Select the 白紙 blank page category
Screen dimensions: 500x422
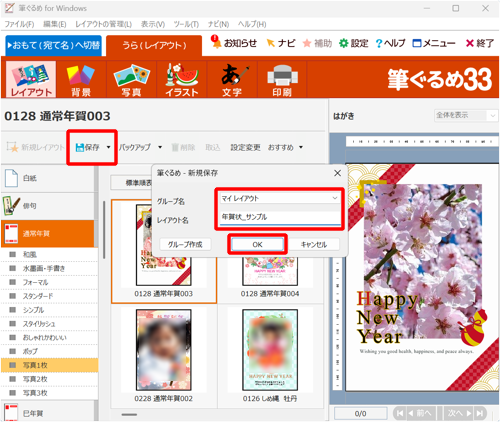[48, 178]
